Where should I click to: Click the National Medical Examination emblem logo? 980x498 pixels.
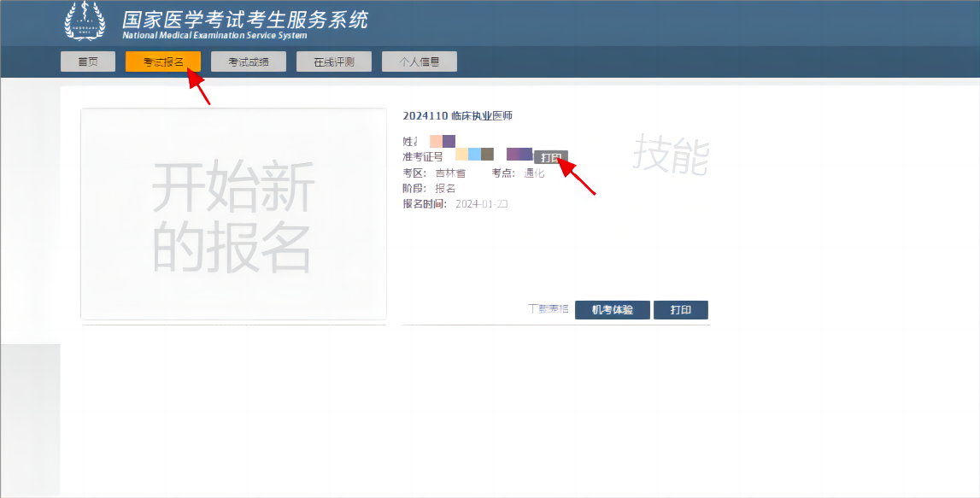(x=83, y=21)
